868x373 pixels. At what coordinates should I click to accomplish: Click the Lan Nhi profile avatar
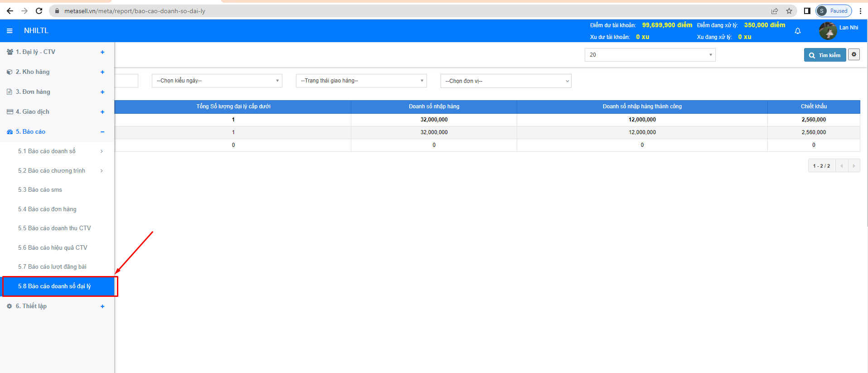pyautogui.click(x=828, y=31)
